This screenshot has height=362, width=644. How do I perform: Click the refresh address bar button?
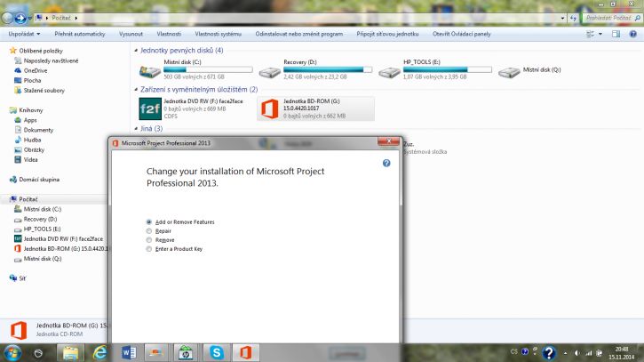(x=573, y=18)
